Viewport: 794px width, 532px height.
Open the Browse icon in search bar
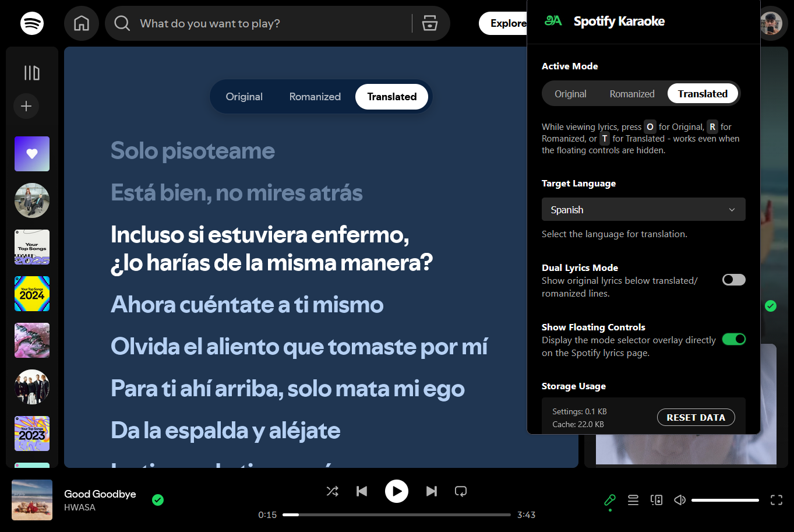430,23
